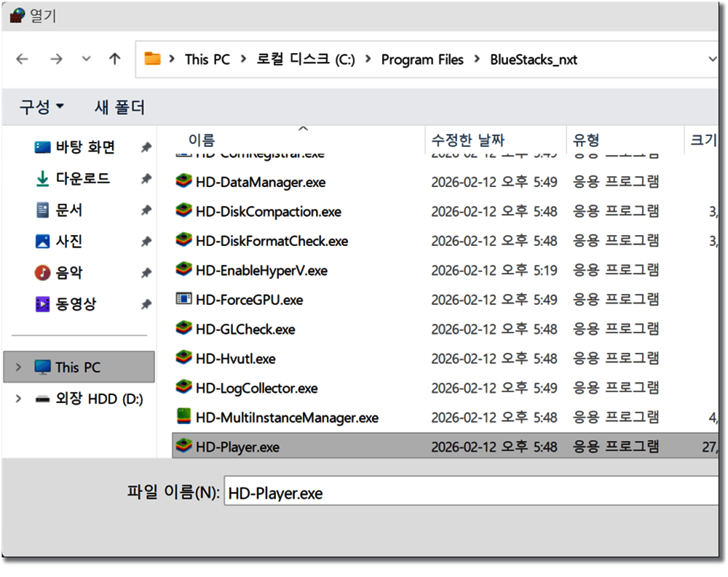Viewport: 728px width, 577px height.
Task: Select BlueStacks_nxt breadcrumb segment
Action: pos(534,60)
